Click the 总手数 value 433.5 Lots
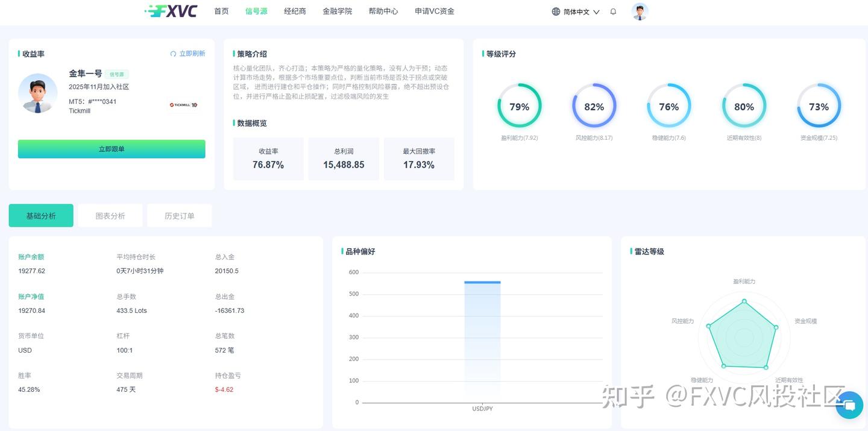 pyautogui.click(x=132, y=311)
